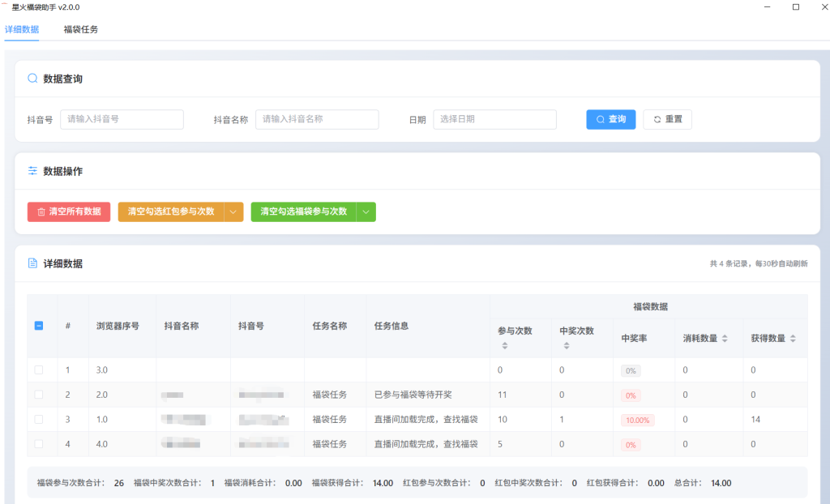Expand the 清空勾选红包参与次数 dropdown arrow

coord(233,211)
